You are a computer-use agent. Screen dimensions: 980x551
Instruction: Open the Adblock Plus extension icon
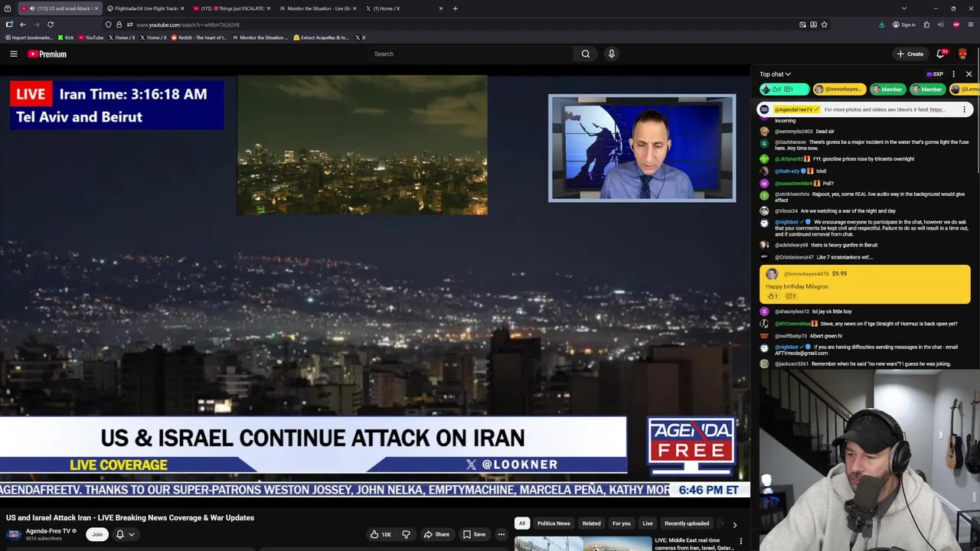(x=956, y=24)
